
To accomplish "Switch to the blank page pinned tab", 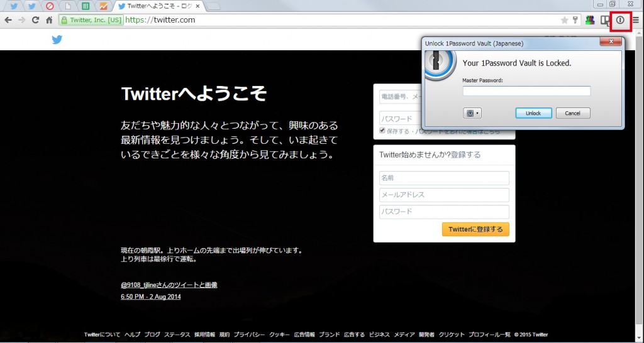I will pos(68,6).
